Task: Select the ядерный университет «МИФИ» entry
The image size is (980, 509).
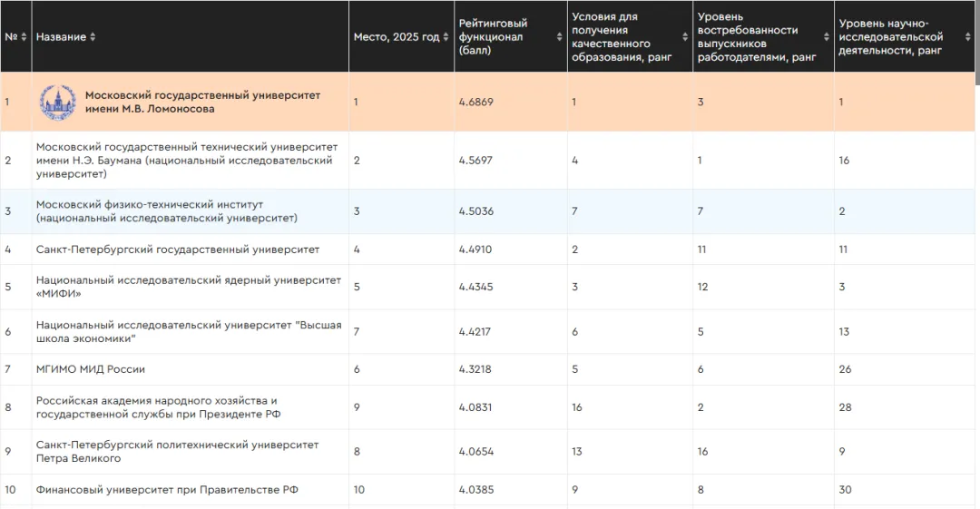Action: [189, 287]
